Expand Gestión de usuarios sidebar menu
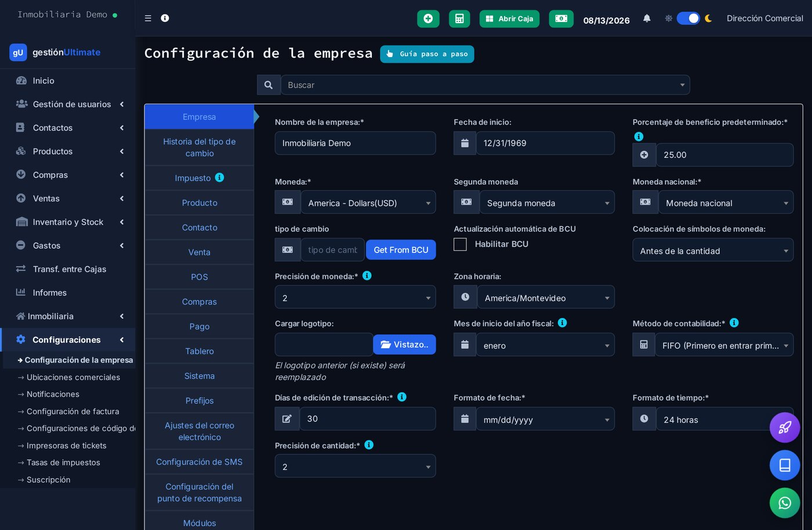812x530 pixels. click(68, 104)
